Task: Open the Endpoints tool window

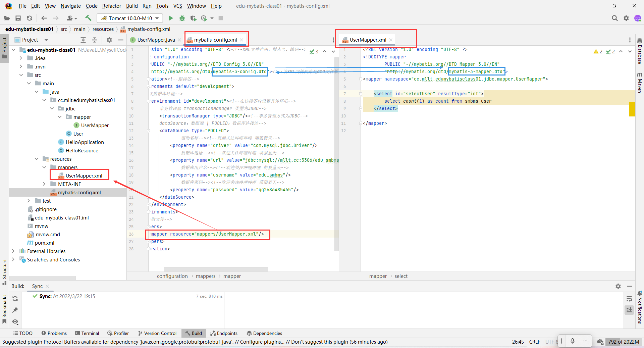Action: coord(224,333)
